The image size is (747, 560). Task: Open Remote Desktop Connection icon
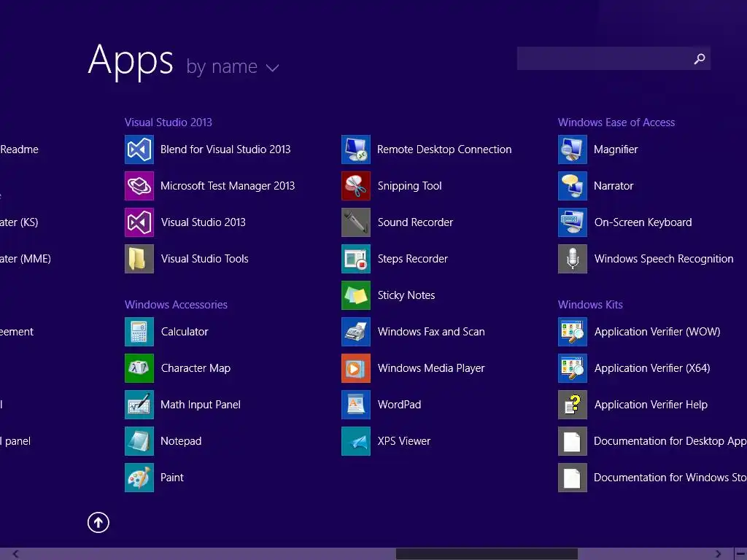(x=356, y=149)
